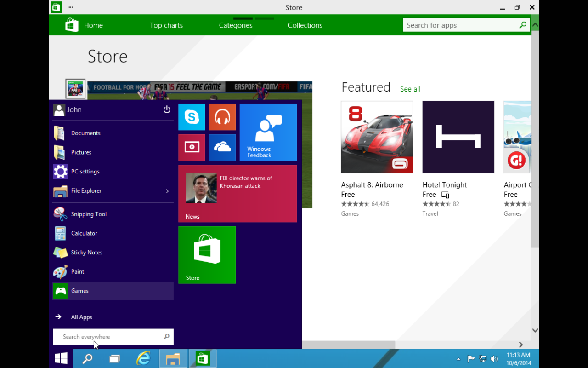Screen dimensions: 588x368
Task: Expand File Explorer jump list arrow
Action: [167, 191]
